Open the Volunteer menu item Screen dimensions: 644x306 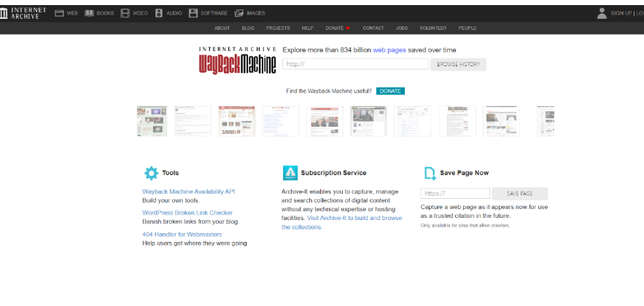433,28
